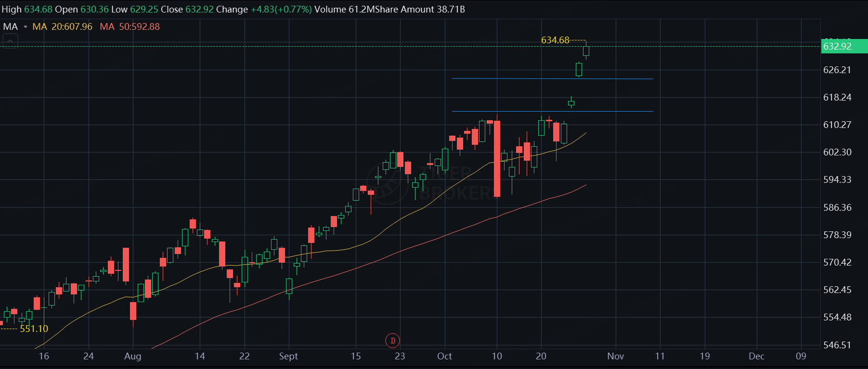Click the 554.48 price axis label

click(837, 317)
